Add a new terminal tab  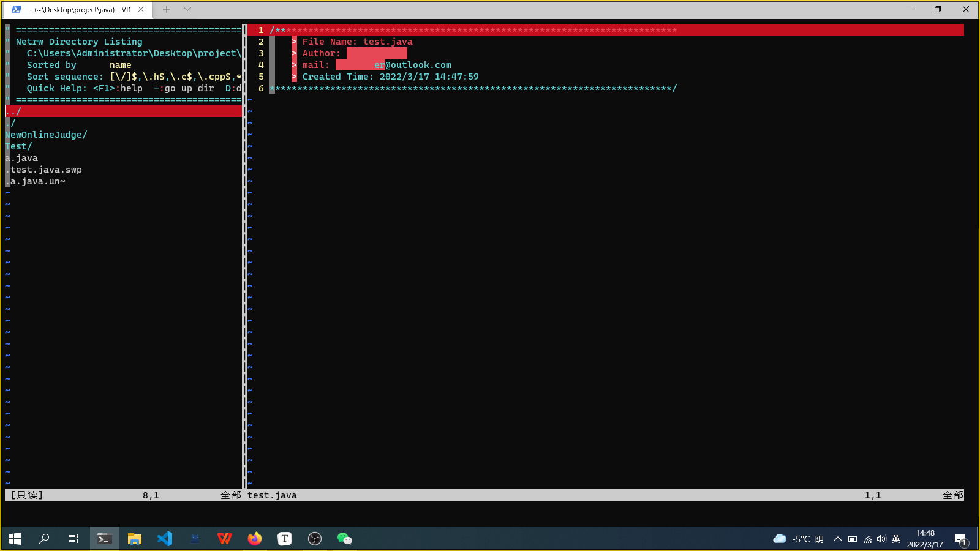point(167,9)
